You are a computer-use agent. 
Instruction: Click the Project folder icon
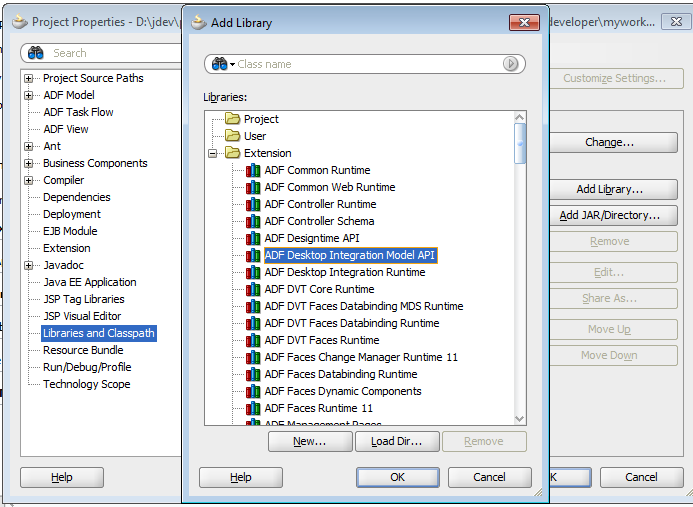[x=232, y=119]
